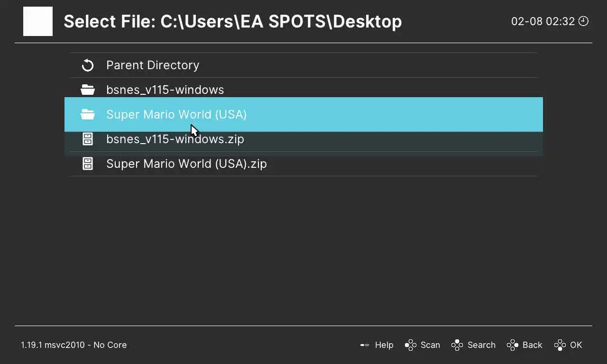Viewport: 607px width, 364px height.
Task: Open the bsnes_v115-windows folder entry
Action: tap(303, 90)
